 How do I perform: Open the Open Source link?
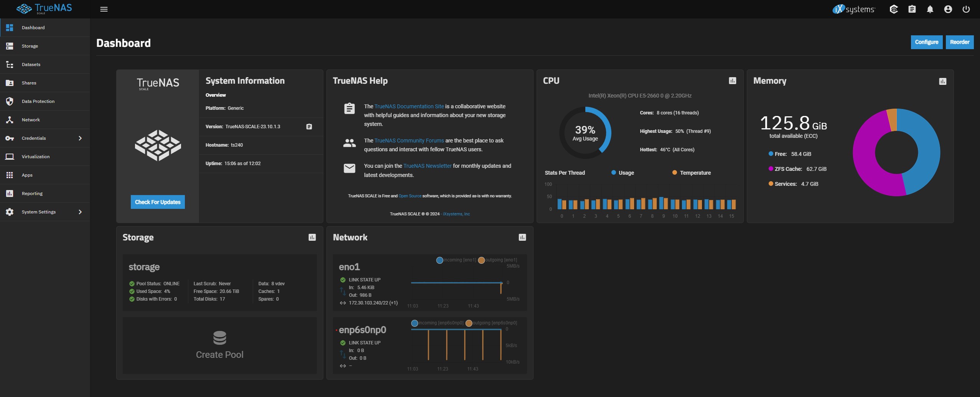[410, 196]
